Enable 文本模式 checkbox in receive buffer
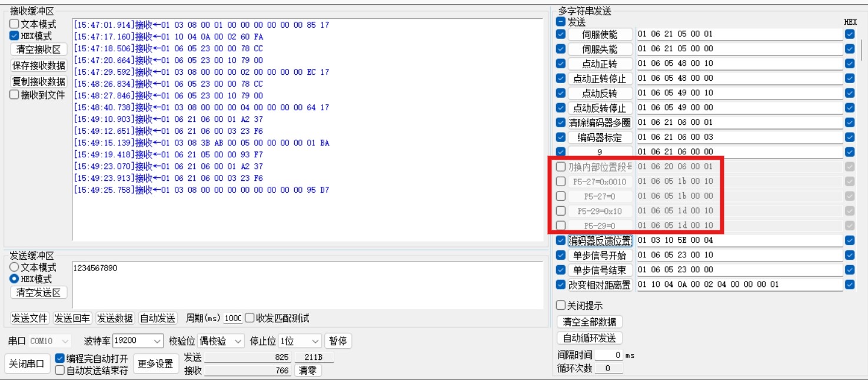Viewport: 868px width, 380px height. click(14, 25)
